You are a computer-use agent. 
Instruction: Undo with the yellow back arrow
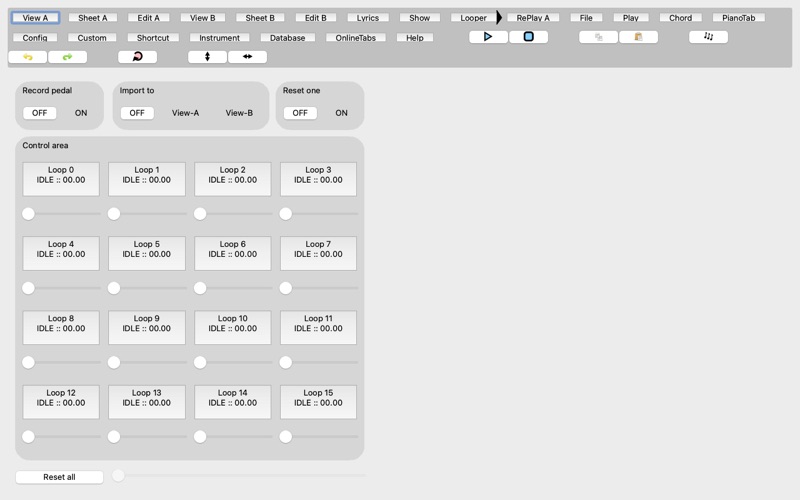point(28,57)
